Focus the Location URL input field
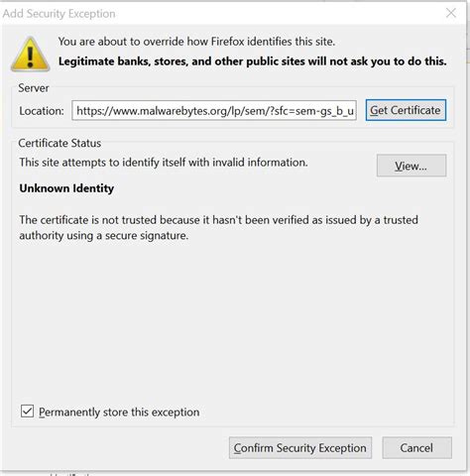 click(x=214, y=110)
